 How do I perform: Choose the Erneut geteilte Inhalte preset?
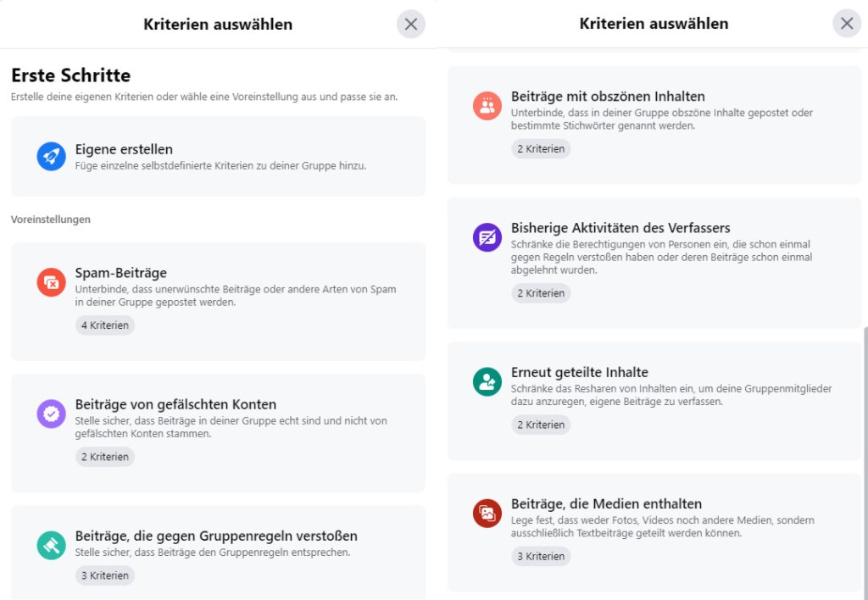pyautogui.click(x=580, y=372)
